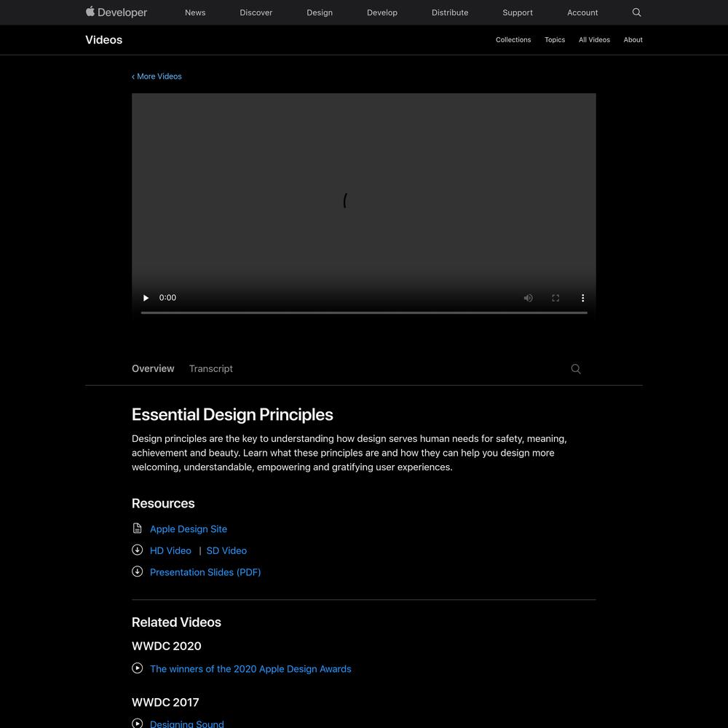Switch to the Overview tab
The height and width of the screenshot is (728, 728).
pos(153,368)
